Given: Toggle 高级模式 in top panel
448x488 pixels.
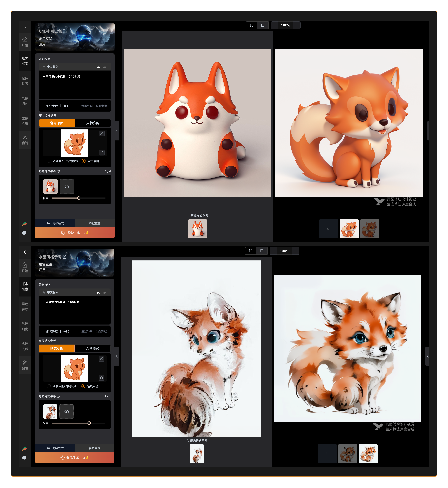Looking at the screenshot, I should pos(55,223).
